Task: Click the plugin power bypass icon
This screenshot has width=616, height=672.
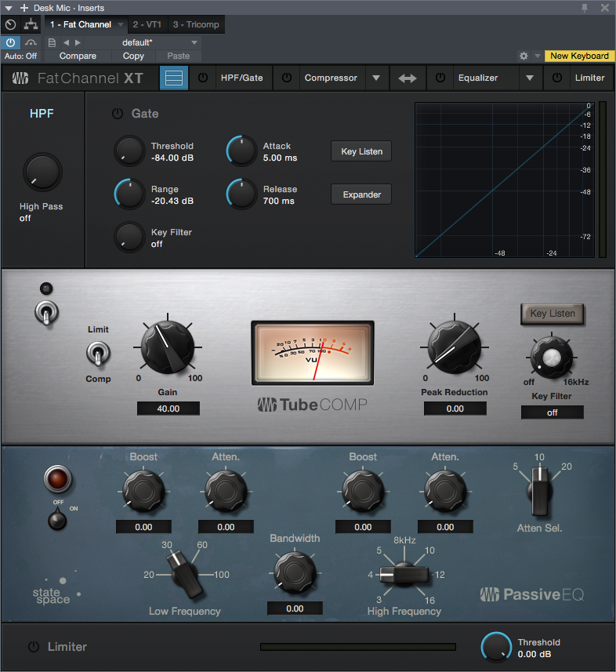Action: (11, 42)
